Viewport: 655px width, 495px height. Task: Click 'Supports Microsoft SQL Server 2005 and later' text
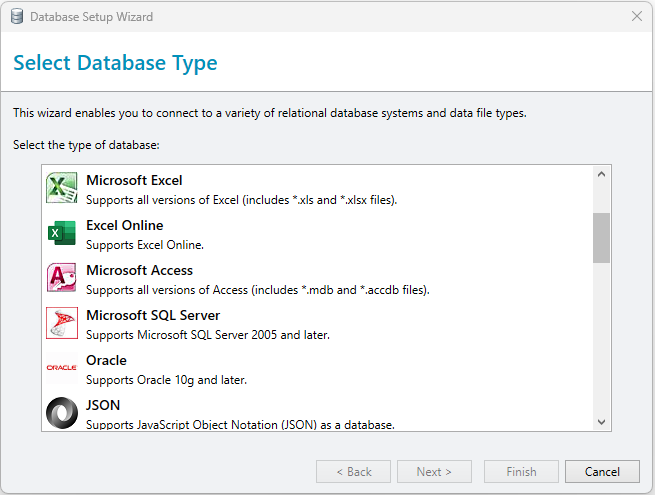point(208,335)
